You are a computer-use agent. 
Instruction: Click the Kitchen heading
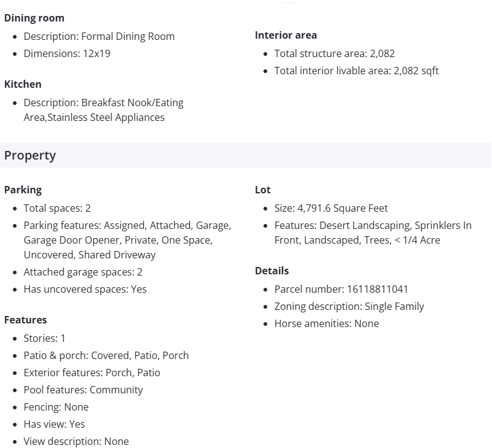(x=23, y=84)
